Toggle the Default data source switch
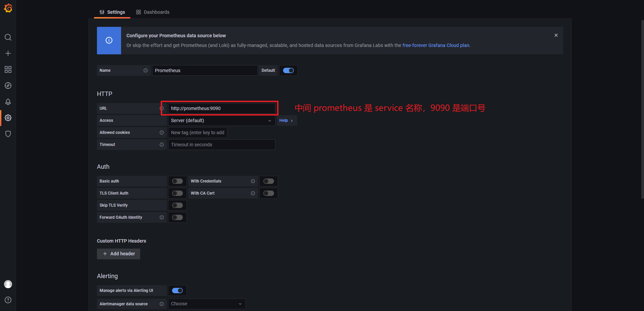Image resolution: width=644 pixels, height=311 pixels. click(x=288, y=70)
